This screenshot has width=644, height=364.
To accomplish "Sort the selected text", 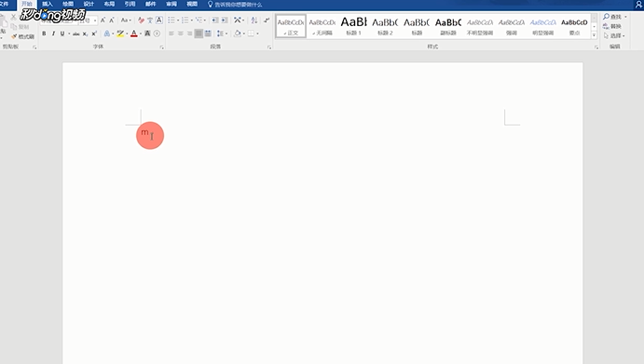I will 254,20.
